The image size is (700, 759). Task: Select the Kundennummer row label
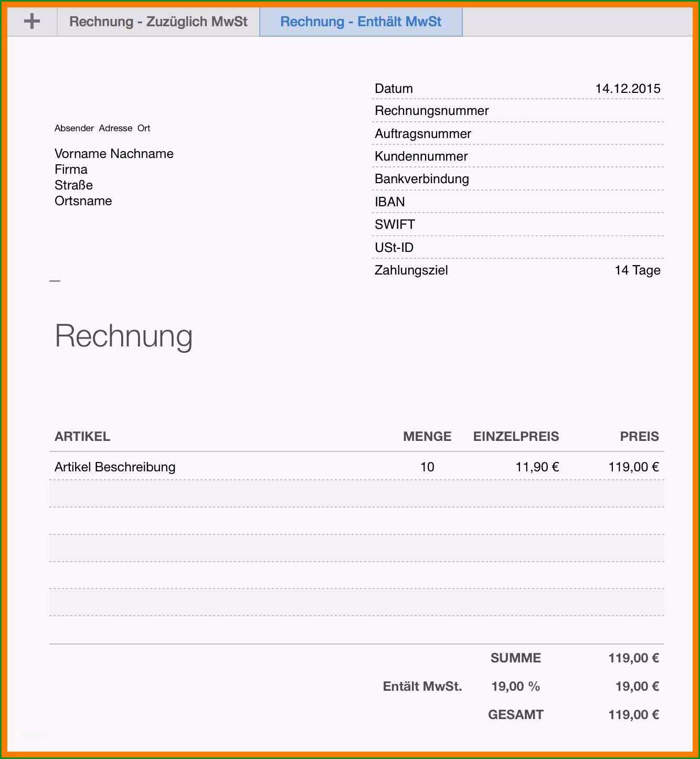click(x=421, y=156)
